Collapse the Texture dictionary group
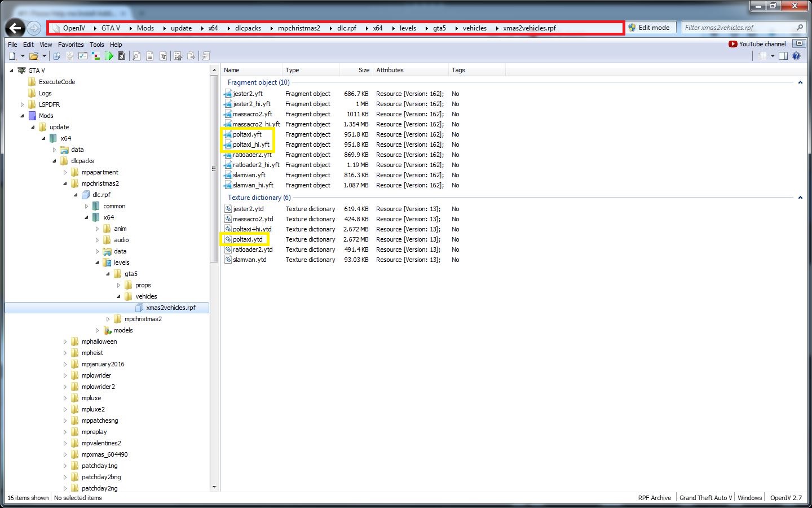 [x=800, y=198]
